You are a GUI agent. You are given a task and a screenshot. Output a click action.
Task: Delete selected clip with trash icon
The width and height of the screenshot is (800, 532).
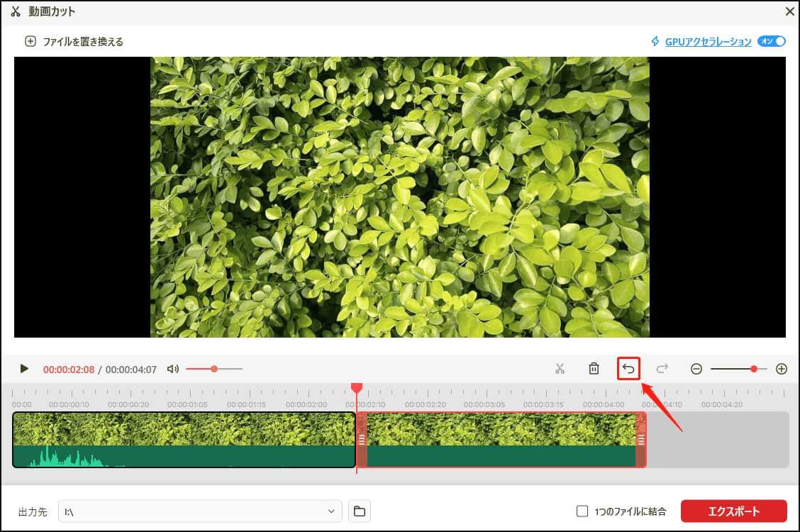(x=594, y=368)
